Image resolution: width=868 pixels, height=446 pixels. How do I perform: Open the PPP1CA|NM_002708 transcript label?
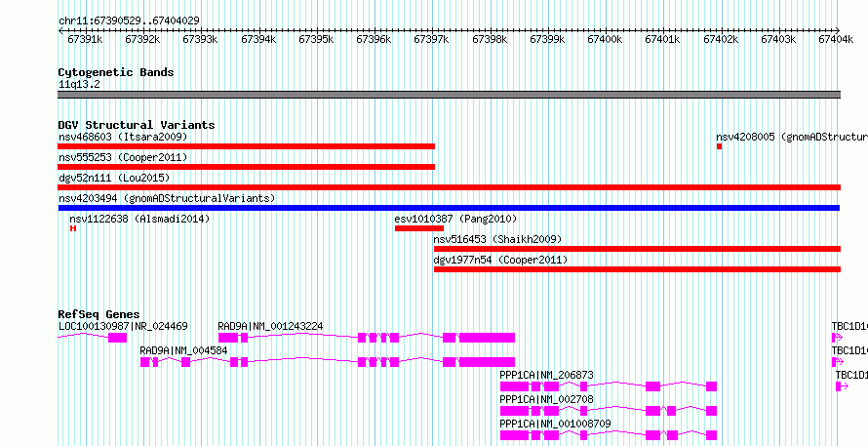[x=546, y=399]
